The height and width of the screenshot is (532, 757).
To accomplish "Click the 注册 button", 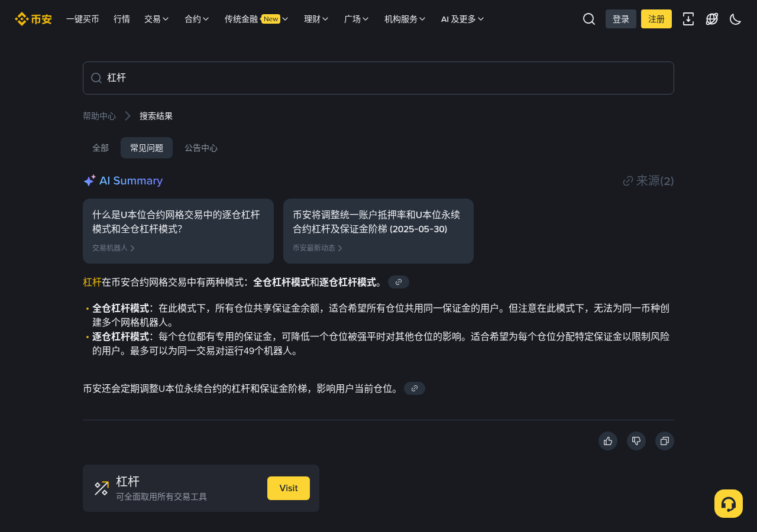I will 656,19.
